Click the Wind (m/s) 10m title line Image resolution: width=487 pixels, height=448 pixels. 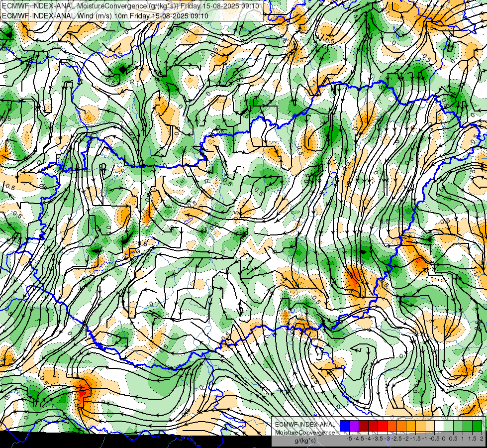tap(105, 16)
